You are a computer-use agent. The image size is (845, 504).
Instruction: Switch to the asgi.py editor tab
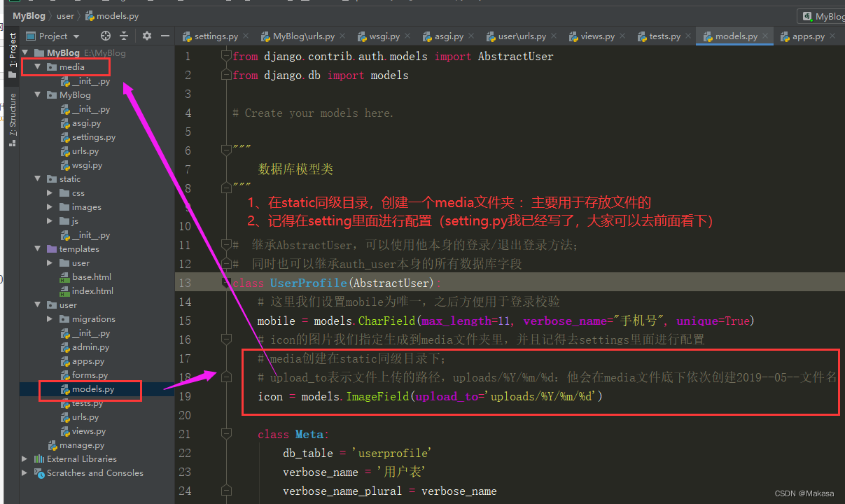coord(448,36)
